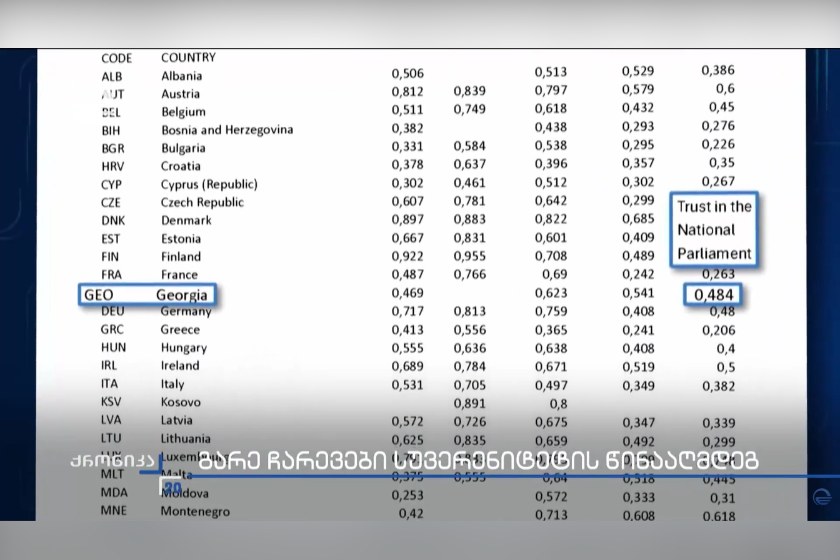Screen dimensions: 840x560
Task: Click the EST country code
Action: [x=110, y=239]
